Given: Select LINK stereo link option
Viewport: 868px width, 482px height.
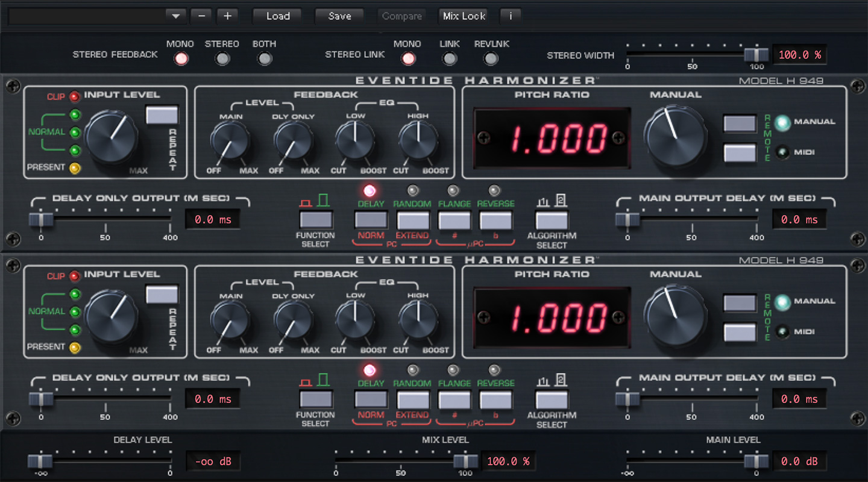Looking at the screenshot, I should tap(450, 58).
